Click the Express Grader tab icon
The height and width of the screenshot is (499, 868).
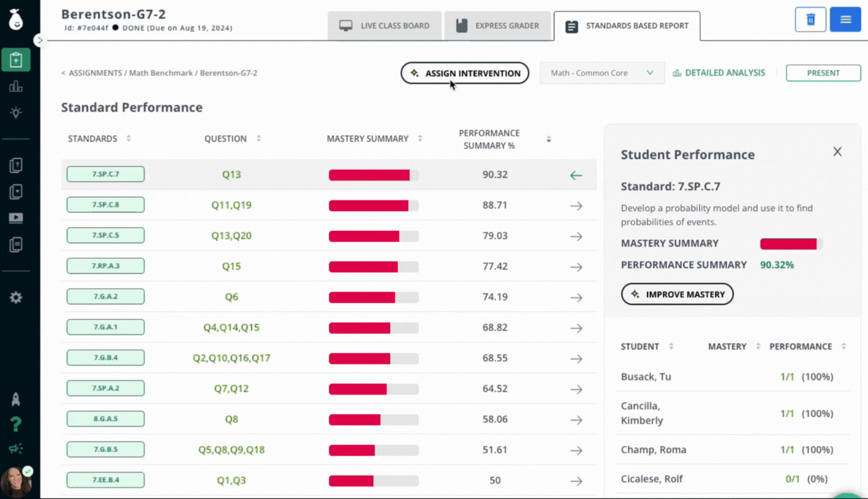(462, 26)
